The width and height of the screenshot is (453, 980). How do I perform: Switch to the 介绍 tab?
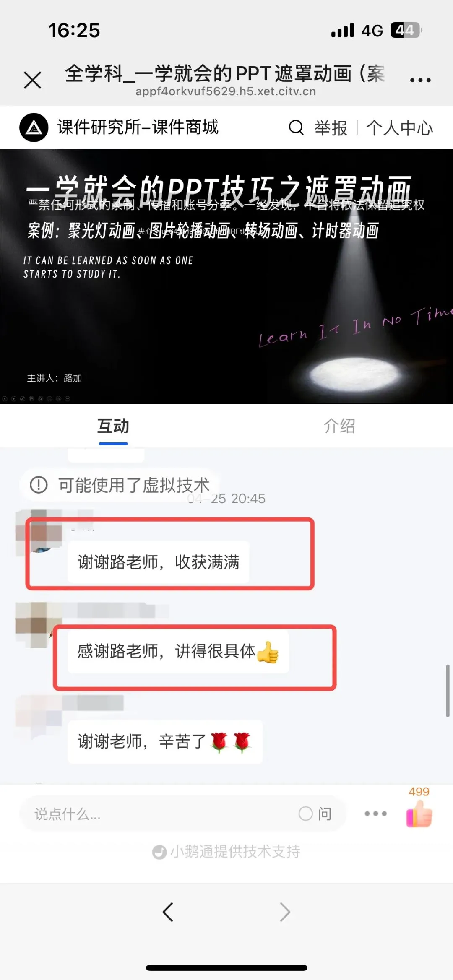339,426
